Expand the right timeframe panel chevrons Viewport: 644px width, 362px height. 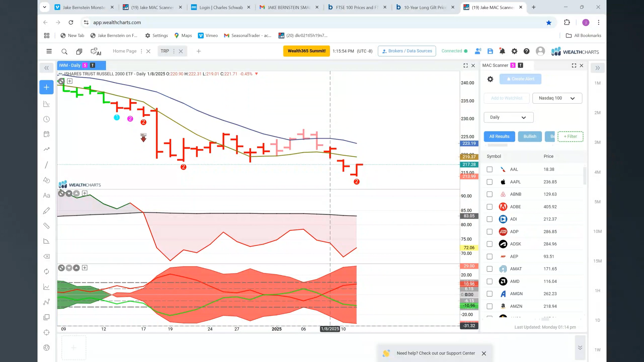tap(598, 68)
